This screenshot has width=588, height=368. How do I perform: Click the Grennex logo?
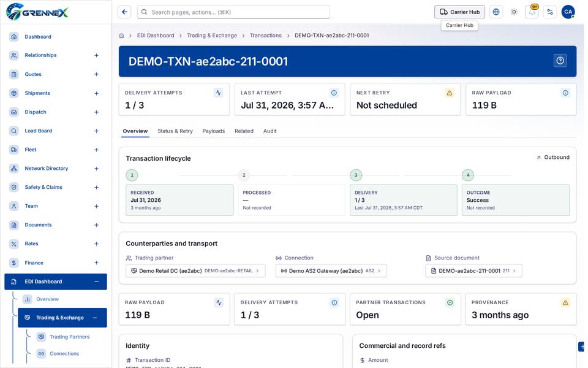pyautogui.click(x=37, y=12)
